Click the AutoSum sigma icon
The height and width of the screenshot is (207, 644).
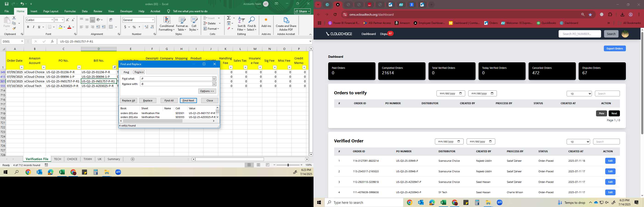pos(229,18)
